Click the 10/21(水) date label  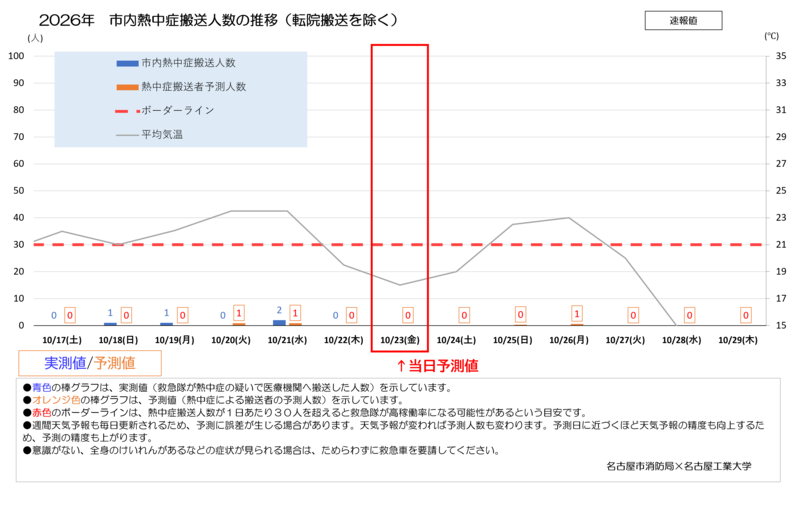[x=287, y=340]
